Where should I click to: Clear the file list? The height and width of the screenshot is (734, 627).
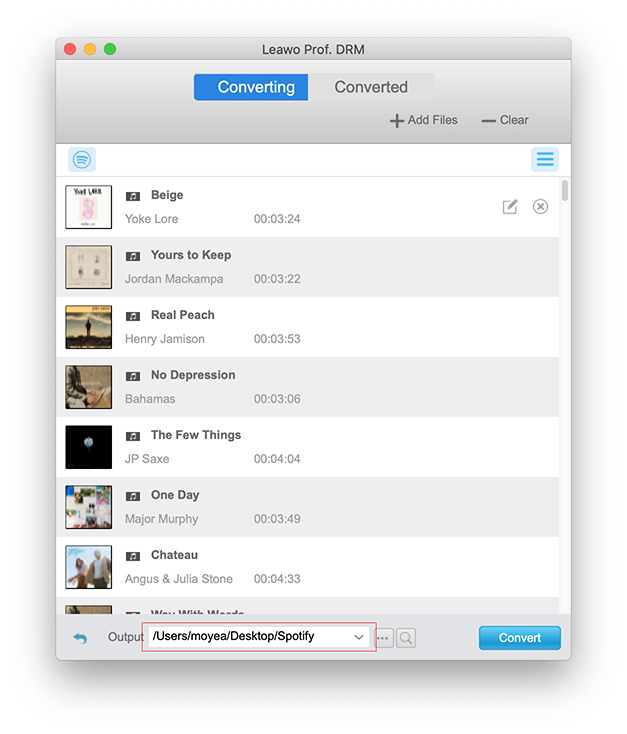pos(505,120)
